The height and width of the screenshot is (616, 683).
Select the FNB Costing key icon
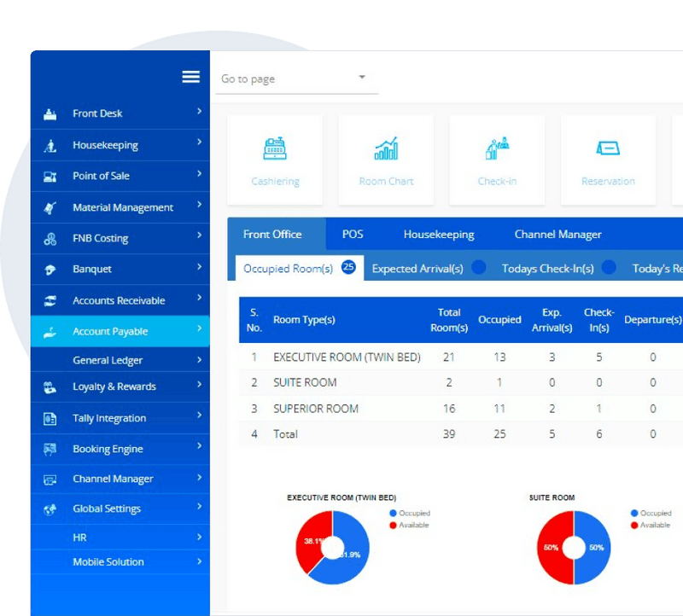point(50,238)
